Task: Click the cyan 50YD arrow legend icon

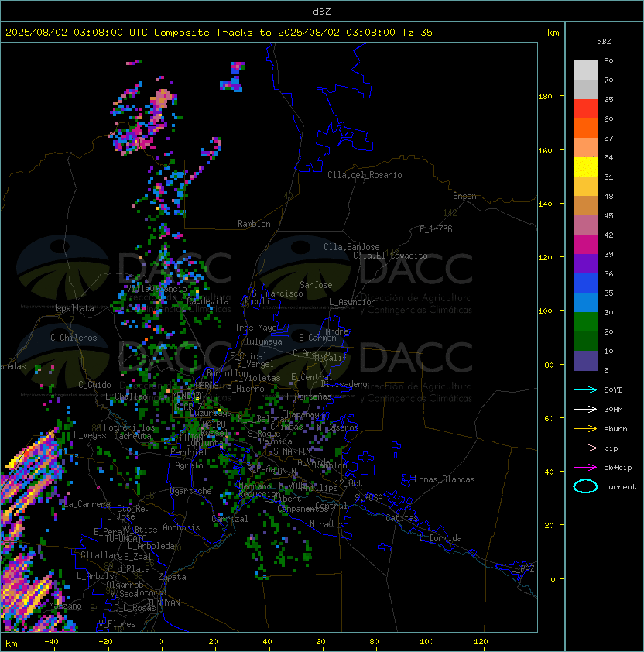Action: tap(585, 389)
